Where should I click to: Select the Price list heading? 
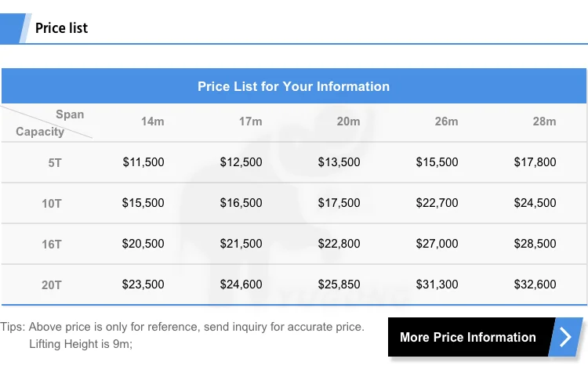point(61,28)
